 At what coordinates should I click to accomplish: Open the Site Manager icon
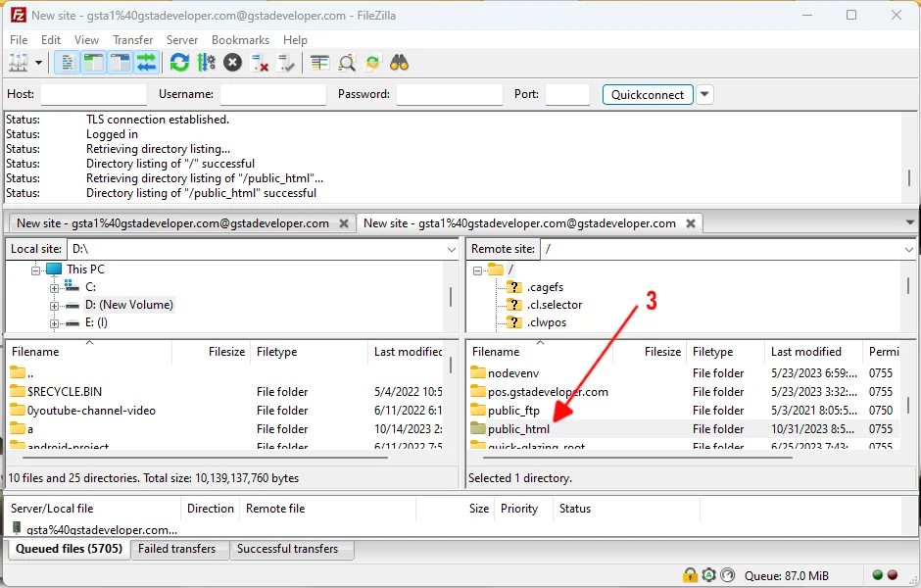19,63
